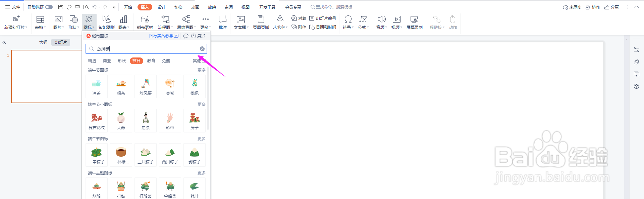Show 最近 recent icons
The image size is (644, 199).
pos(198,36)
